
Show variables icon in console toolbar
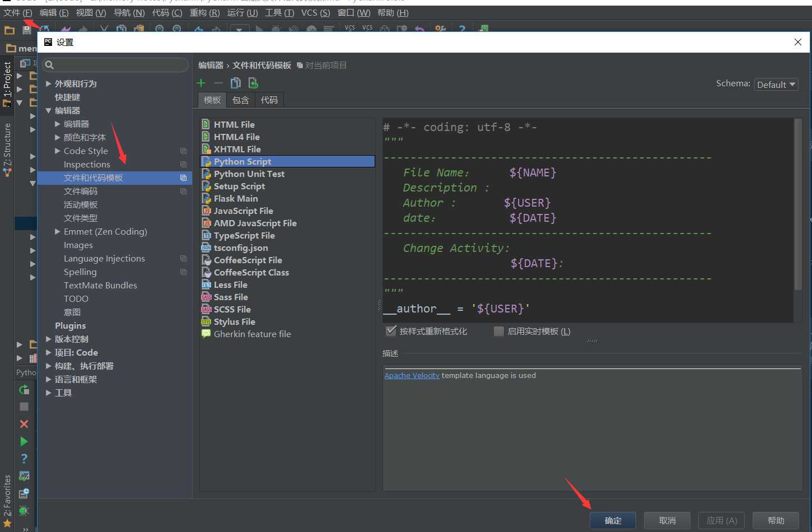point(24,476)
